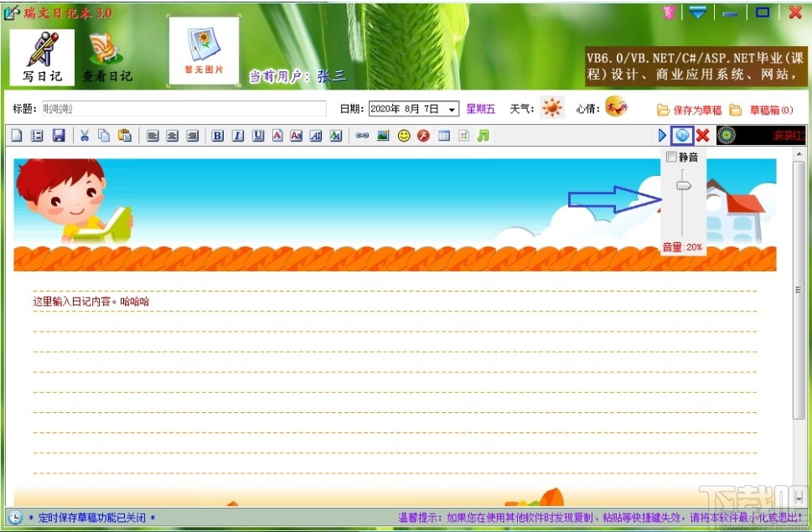Image resolution: width=812 pixels, height=532 pixels.
Task: Insert a hyperlink with chain icon
Action: [362, 136]
